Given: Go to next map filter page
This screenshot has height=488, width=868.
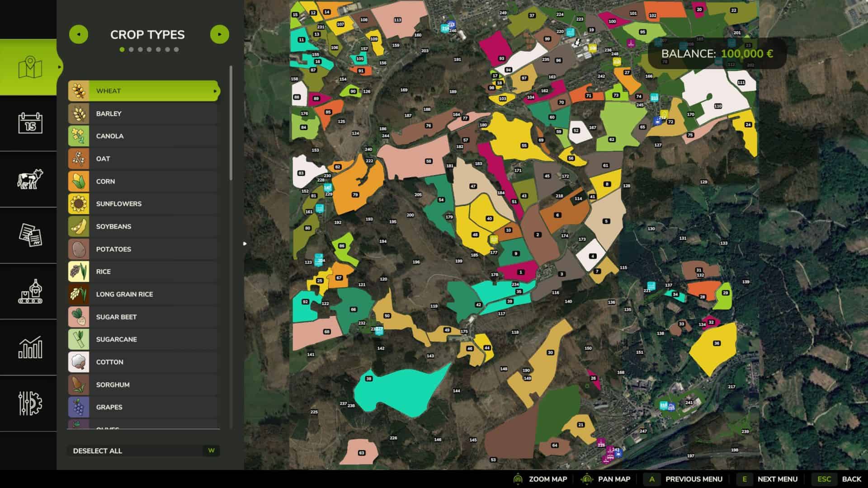Looking at the screenshot, I should coord(220,34).
